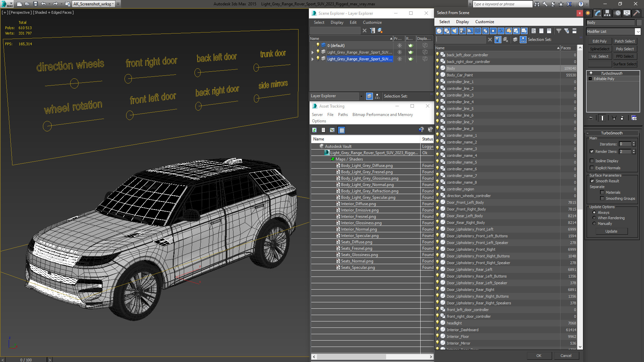The image size is (644, 362).
Task: Click the Select Invert icon
Action: [x=549, y=31]
